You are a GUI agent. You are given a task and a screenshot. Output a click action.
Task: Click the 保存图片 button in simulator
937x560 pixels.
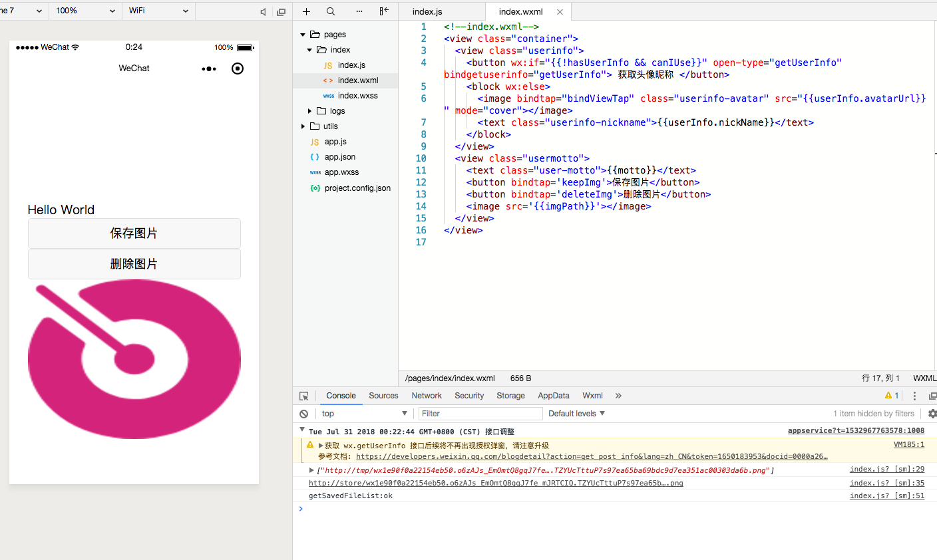pos(134,233)
